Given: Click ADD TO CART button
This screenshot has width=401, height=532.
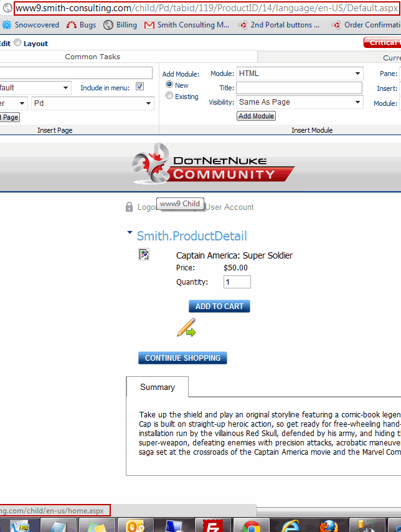Looking at the screenshot, I should 219,306.
